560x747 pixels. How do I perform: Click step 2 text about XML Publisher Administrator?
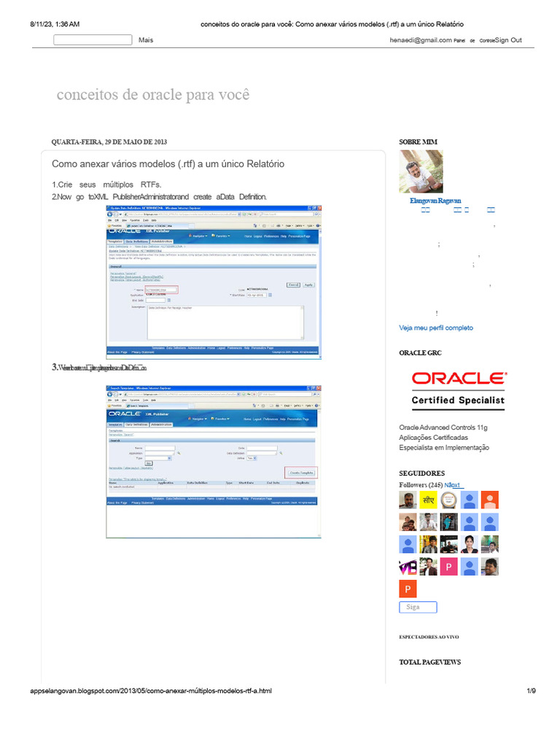click(x=160, y=197)
